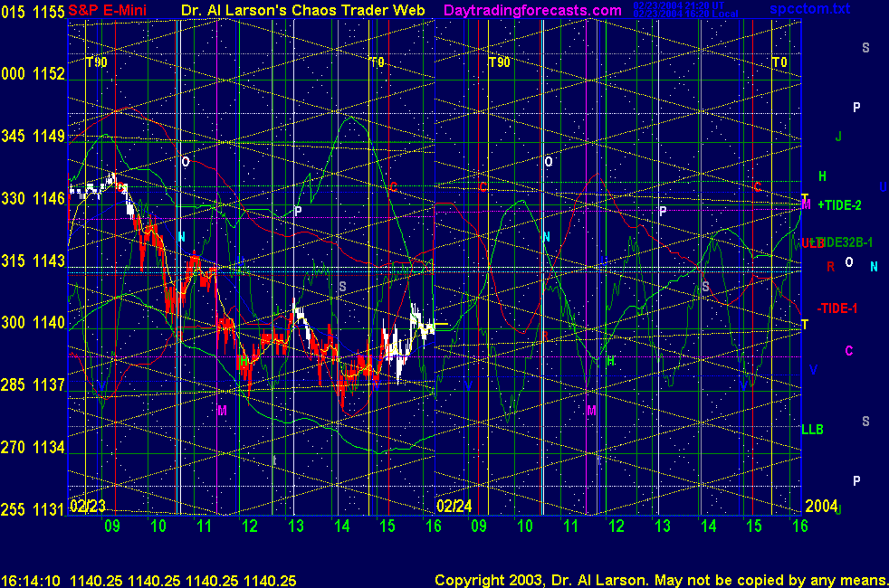The image size is (889, 588).
Task: Click the 02/24 date label
Action: pos(454,505)
